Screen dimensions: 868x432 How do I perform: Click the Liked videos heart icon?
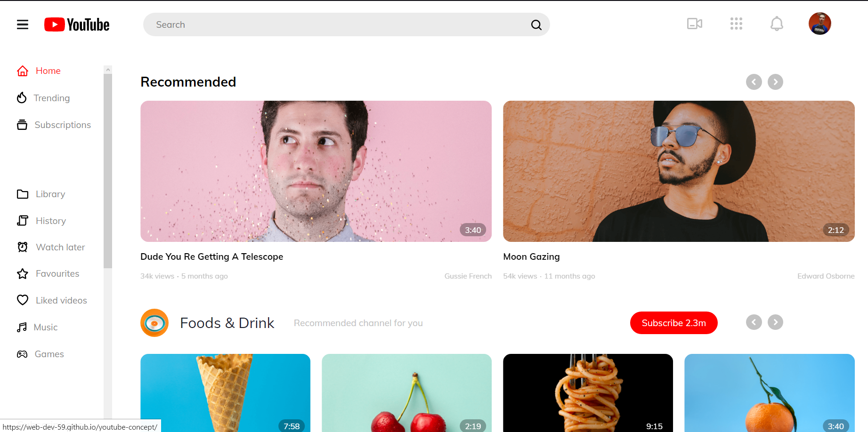click(x=23, y=300)
